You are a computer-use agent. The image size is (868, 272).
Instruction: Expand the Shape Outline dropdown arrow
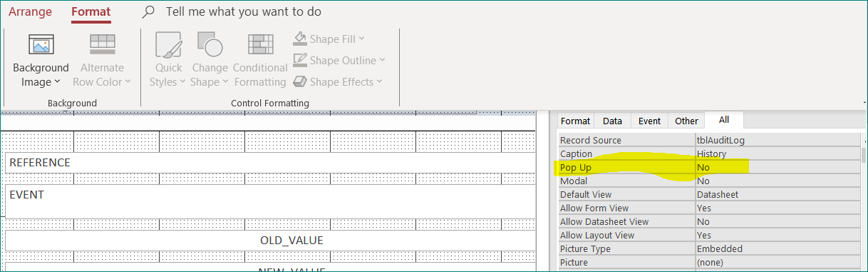pyautogui.click(x=382, y=61)
